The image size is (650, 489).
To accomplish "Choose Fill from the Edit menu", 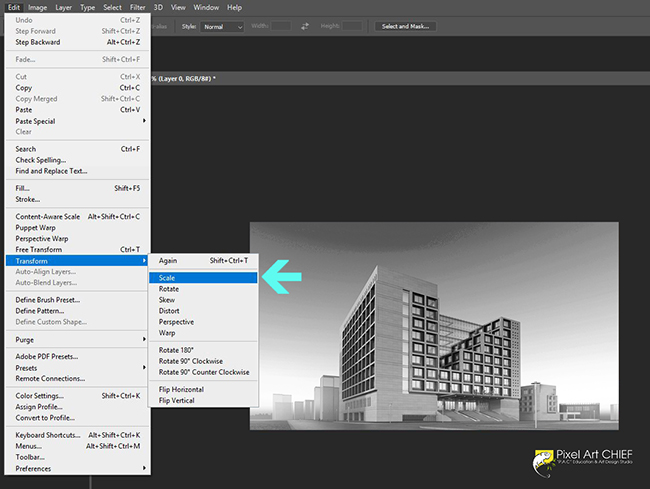I will pos(78,188).
